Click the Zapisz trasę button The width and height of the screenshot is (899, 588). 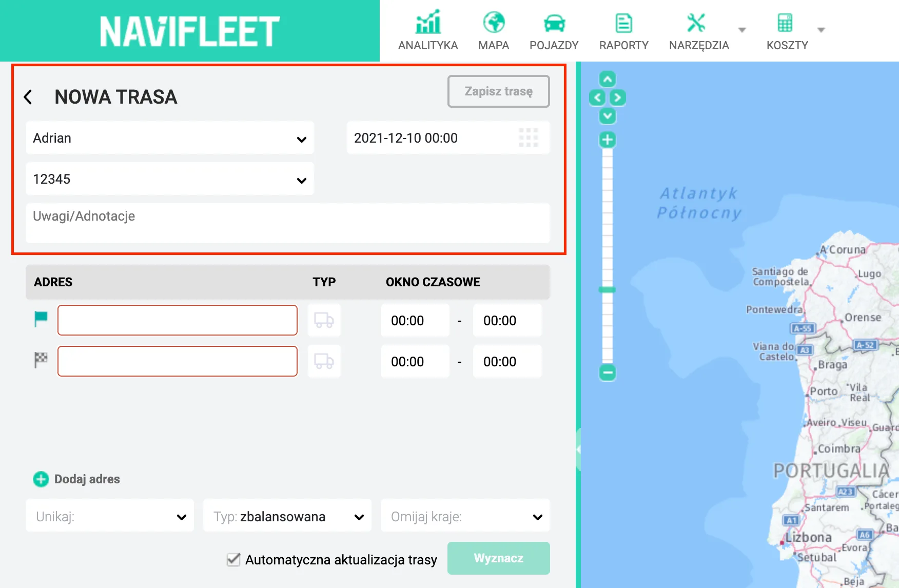499,91
